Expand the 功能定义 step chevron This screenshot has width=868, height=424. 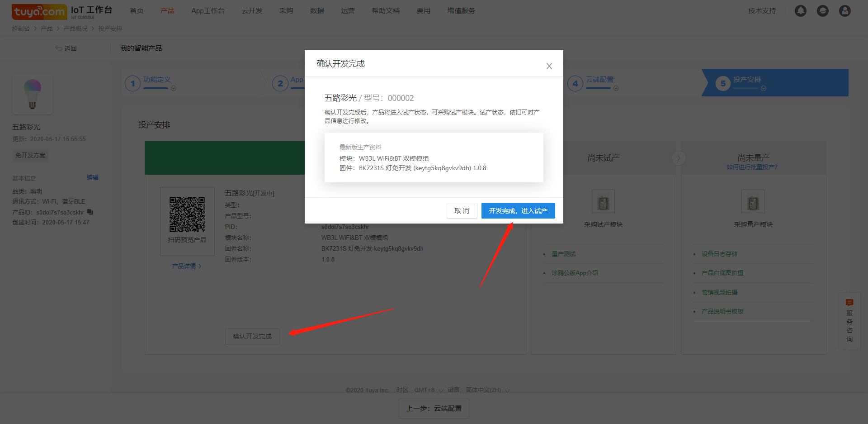point(174,89)
